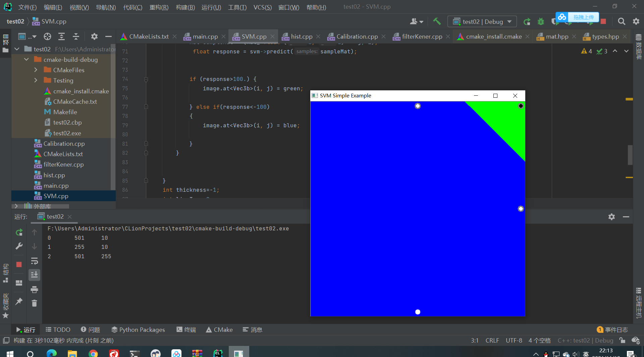
Task: Print the console output
Action: click(35, 289)
